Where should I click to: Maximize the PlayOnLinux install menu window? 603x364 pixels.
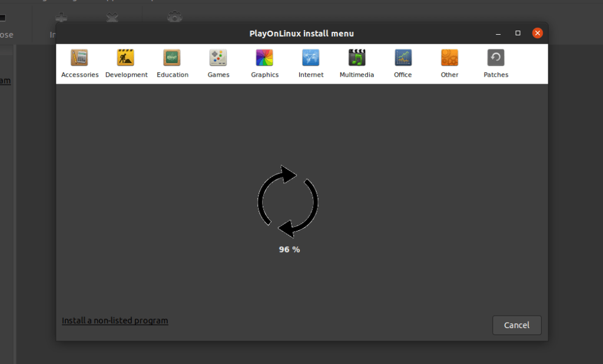tap(518, 33)
